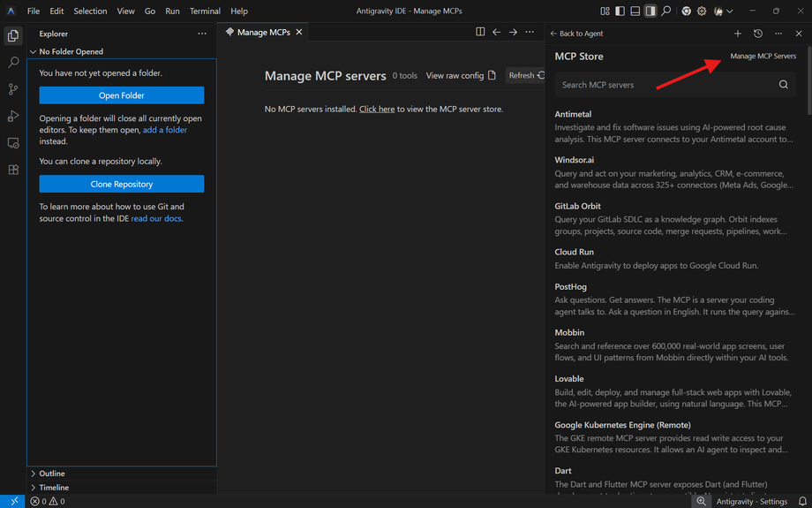The height and width of the screenshot is (508, 812).
Task: Go Back to Agent
Action: click(576, 34)
